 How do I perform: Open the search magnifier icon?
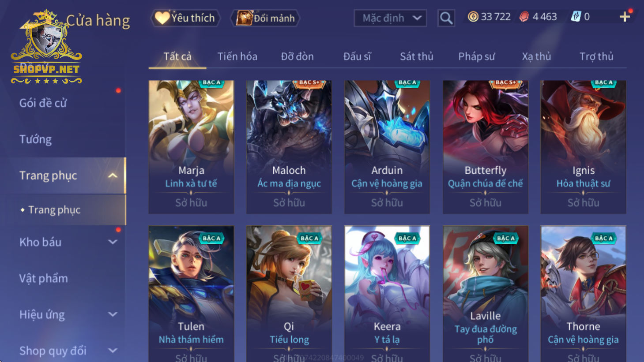pos(446,18)
